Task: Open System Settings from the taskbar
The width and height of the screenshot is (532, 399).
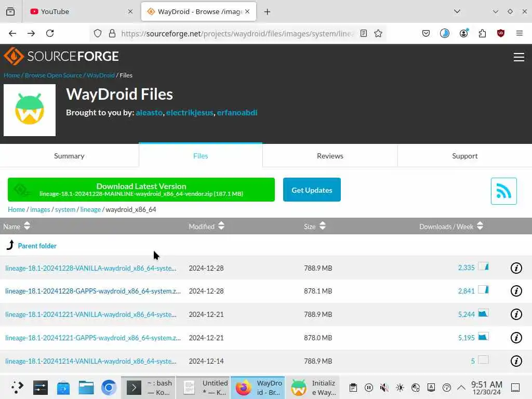Action: click(x=41, y=388)
